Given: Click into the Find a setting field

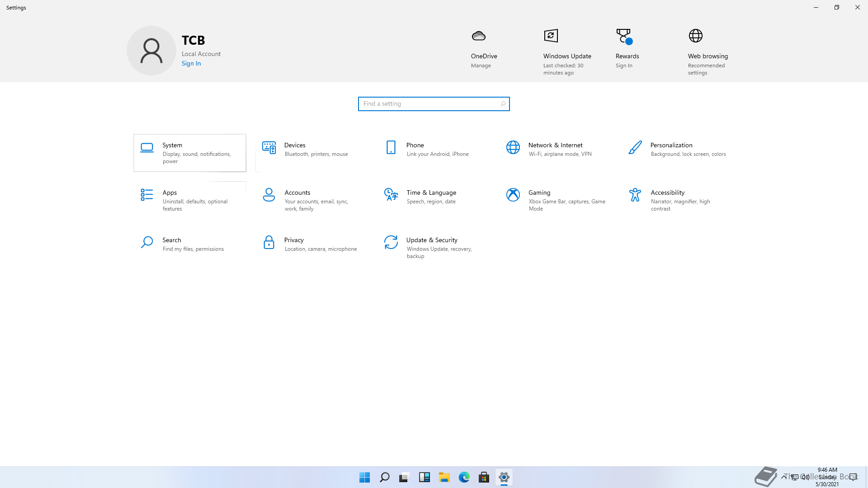Looking at the screenshot, I should coord(434,104).
